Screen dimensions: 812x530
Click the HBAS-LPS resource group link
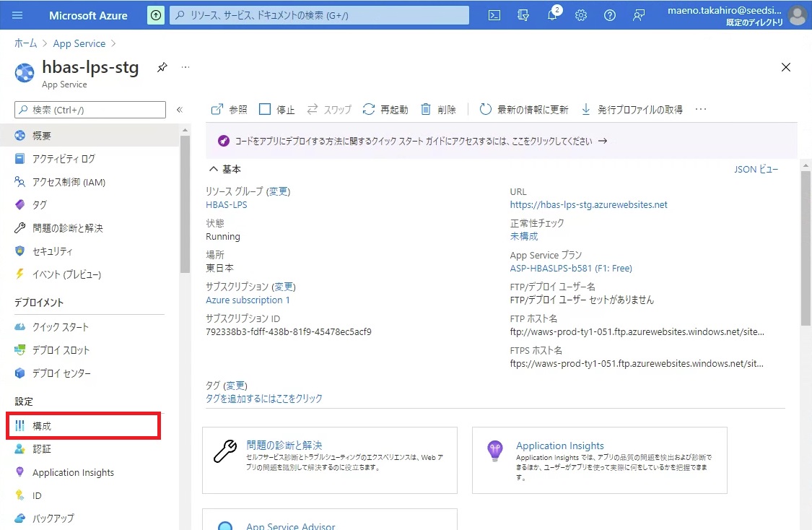pos(226,204)
